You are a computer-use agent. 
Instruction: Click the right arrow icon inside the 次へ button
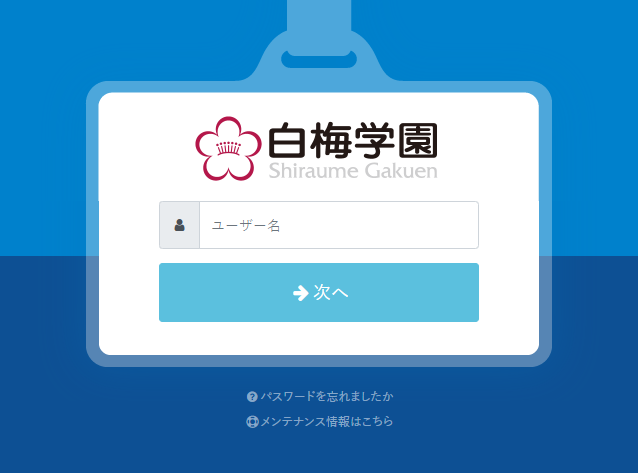tap(301, 293)
